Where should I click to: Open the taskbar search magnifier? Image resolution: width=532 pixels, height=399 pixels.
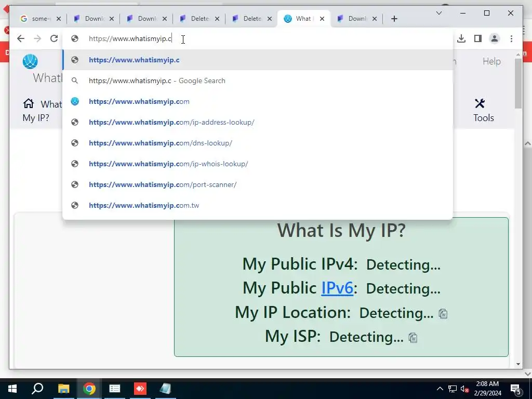click(37, 389)
